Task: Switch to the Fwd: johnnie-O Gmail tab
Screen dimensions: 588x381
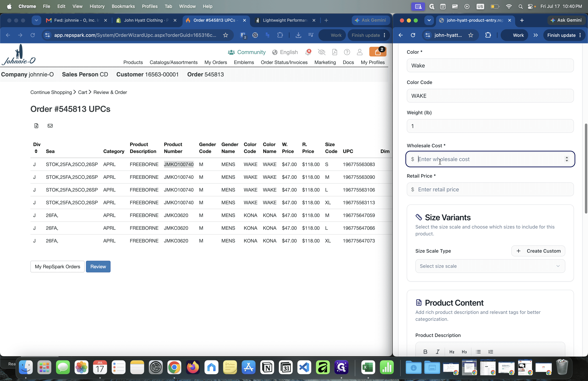Action: coord(77,20)
